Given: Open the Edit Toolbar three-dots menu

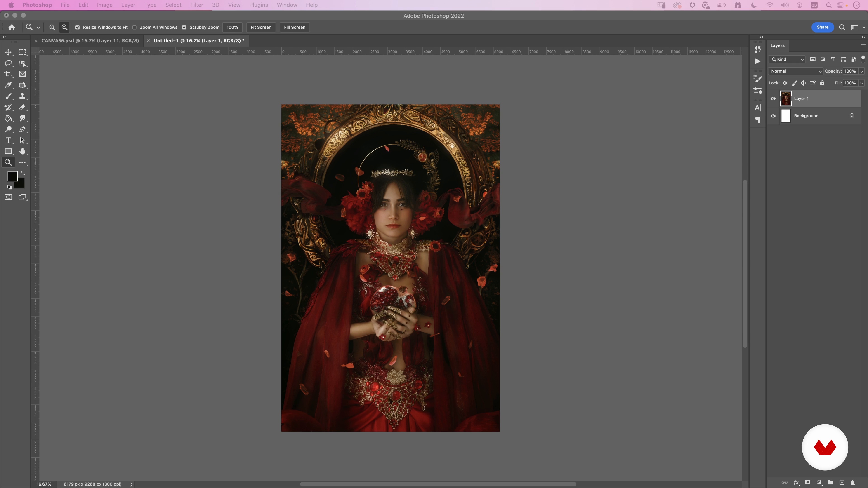Looking at the screenshot, I should point(22,162).
